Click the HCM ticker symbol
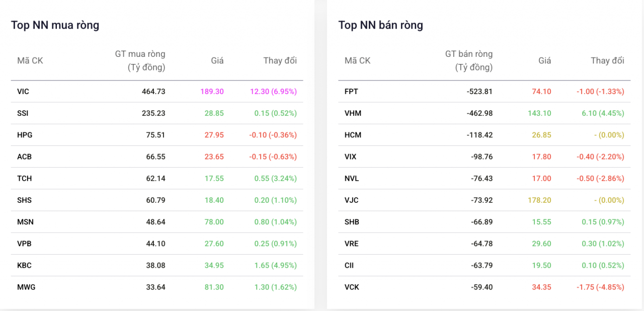Viewport: 644px width, 311px height. [353, 135]
